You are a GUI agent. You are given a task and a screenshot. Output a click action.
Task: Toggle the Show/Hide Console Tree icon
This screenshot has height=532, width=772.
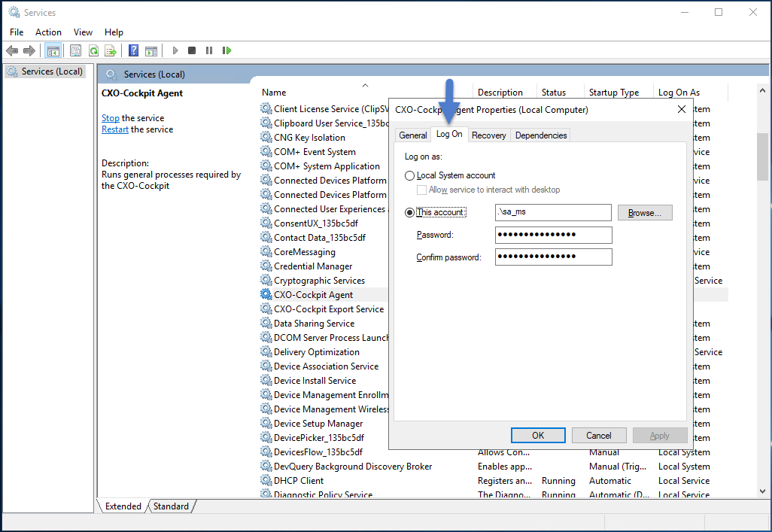tap(53, 50)
